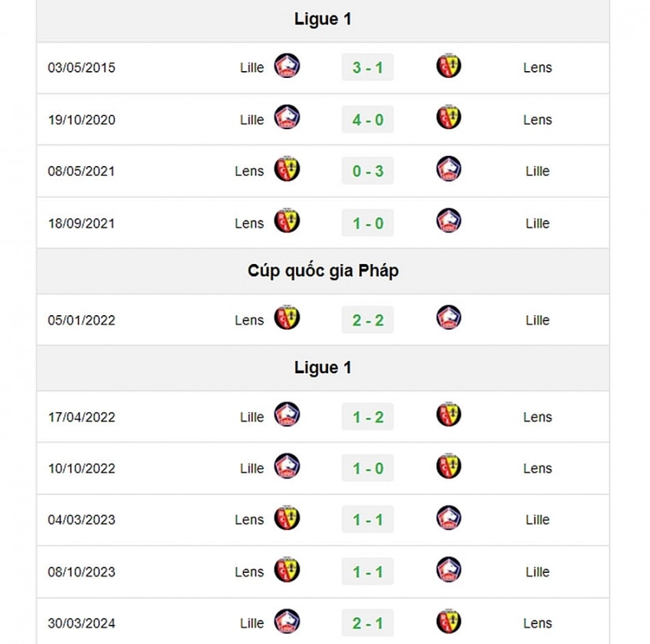Open the 2 - 1 score on 30/03/2024
The image size is (650, 644).
[368, 623]
